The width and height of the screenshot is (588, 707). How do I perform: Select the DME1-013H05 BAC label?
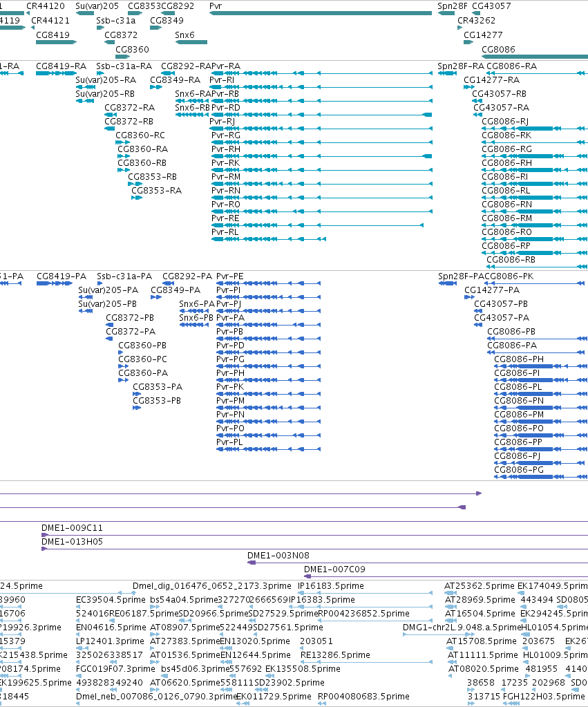(x=72, y=542)
